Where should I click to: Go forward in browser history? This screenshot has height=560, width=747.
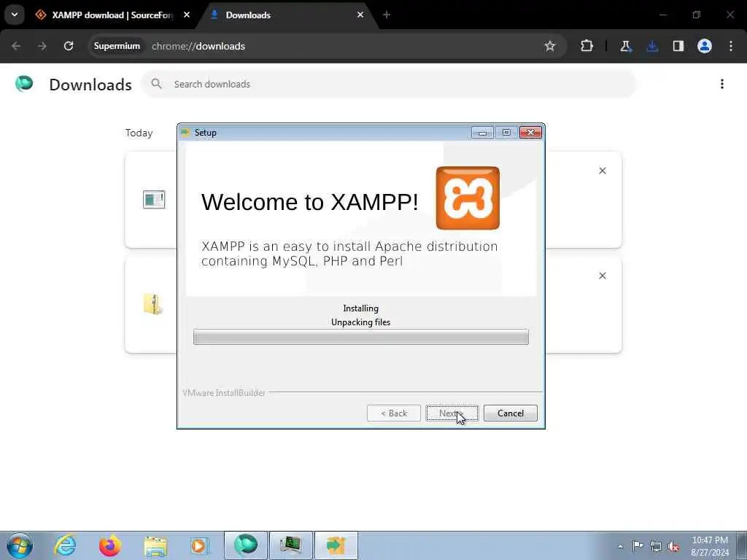[42, 46]
